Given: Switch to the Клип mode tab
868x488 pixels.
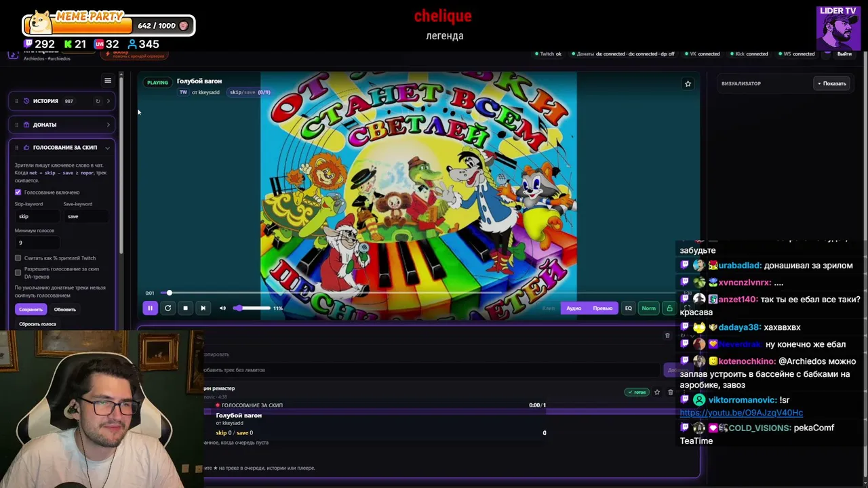Looking at the screenshot, I should (549, 308).
